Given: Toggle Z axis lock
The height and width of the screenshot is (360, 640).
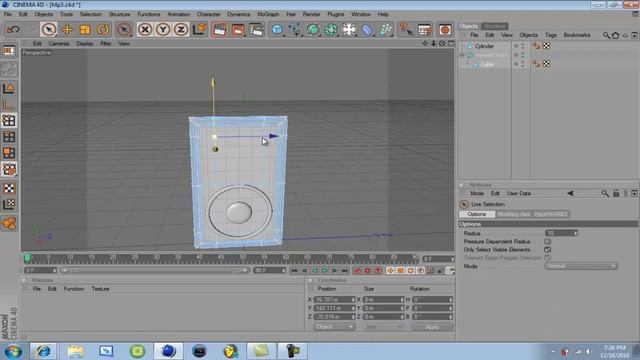Looking at the screenshot, I should 181,29.
